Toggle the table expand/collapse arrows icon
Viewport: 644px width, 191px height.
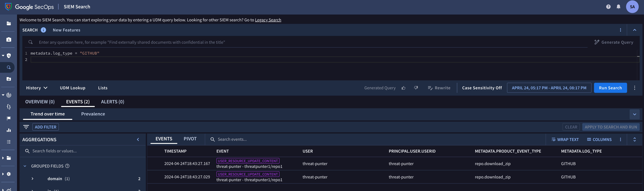click(635, 139)
